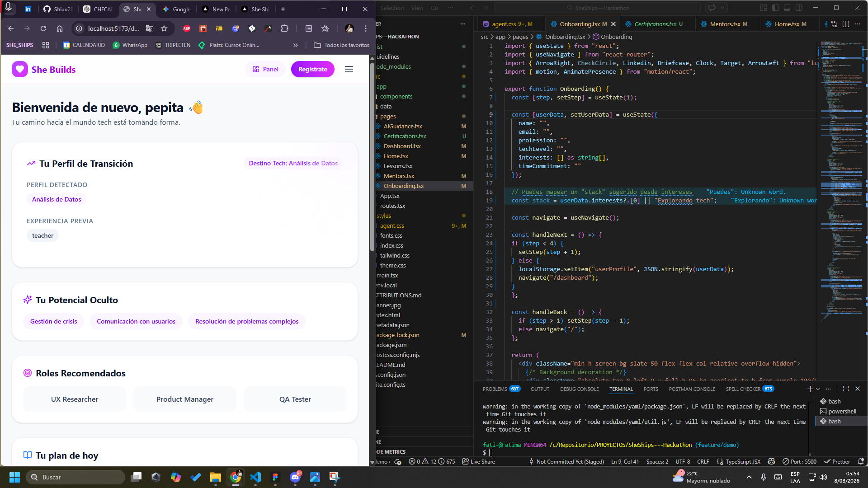This screenshot has height=488, width=868.
Task: Open the PROBLEMS panel tab
Action: [x=495, y=389]
